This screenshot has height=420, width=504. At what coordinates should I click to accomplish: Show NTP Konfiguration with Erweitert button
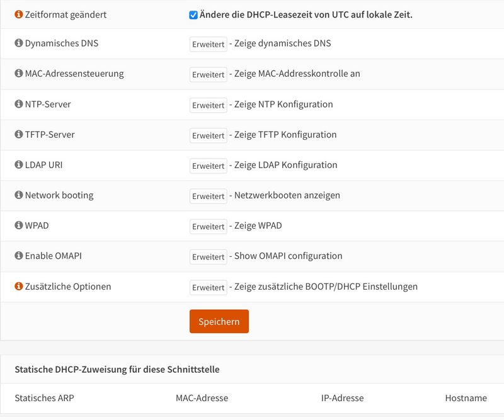tap(209, 105)
